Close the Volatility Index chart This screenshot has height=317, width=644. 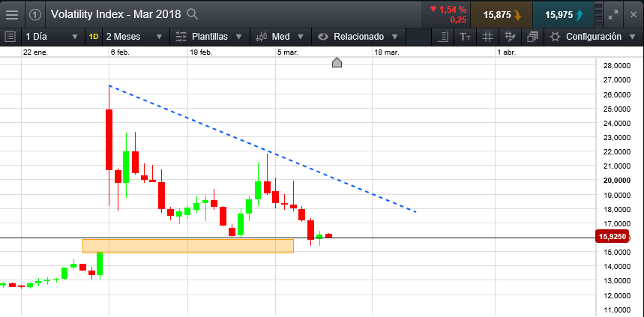point(634,15)
